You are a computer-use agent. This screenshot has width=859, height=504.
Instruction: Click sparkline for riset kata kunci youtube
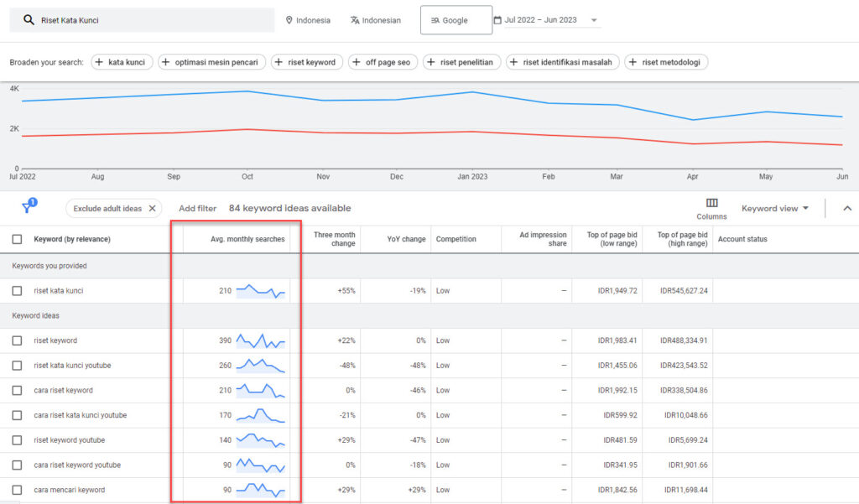(x=260, y=366)
